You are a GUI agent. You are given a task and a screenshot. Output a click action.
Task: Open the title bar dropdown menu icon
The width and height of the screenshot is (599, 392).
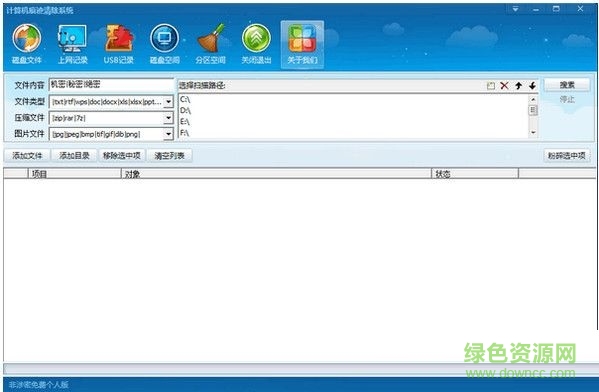[515, 9]
